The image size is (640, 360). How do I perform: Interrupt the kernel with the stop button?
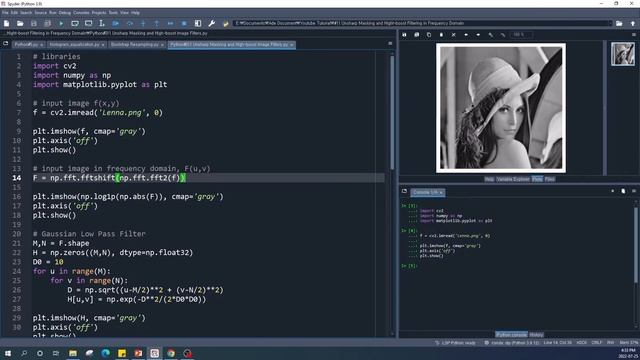pos(613,191)
